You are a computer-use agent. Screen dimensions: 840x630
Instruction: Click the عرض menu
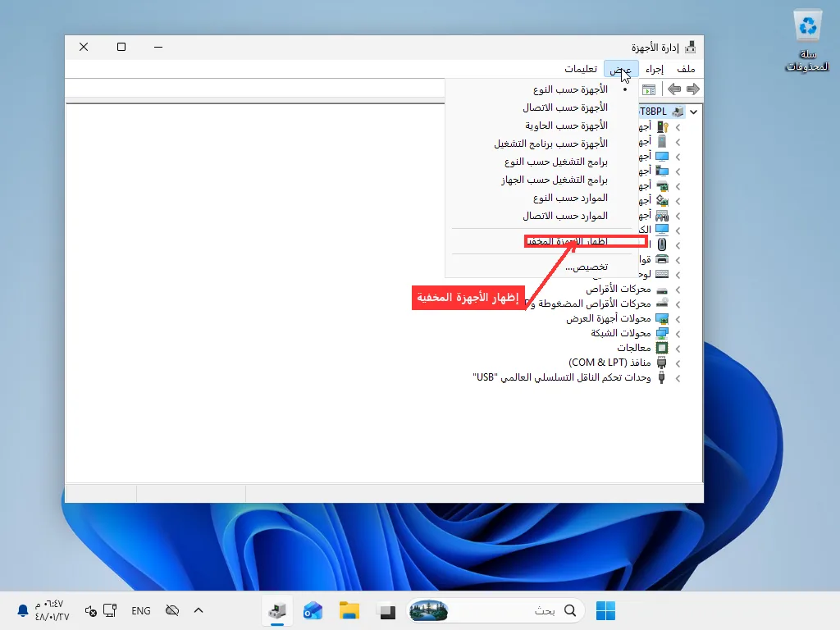click(x=621, y=69)
